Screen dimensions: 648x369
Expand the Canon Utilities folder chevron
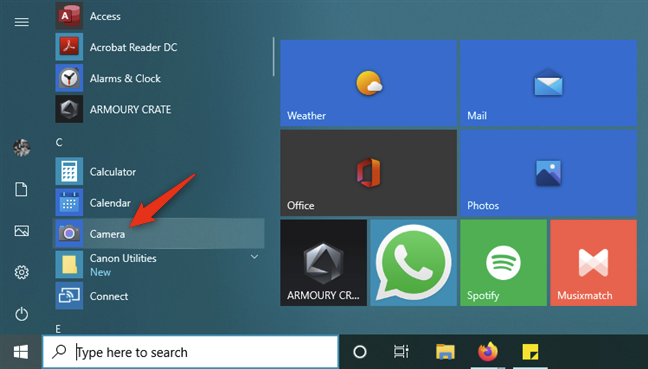(254, 257)
